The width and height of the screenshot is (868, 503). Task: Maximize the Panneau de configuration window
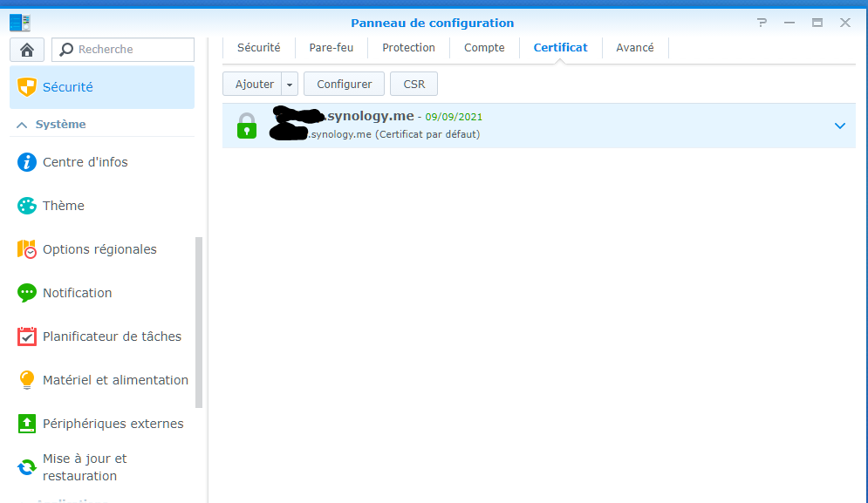pyautogui.click(x=817, y=23)
